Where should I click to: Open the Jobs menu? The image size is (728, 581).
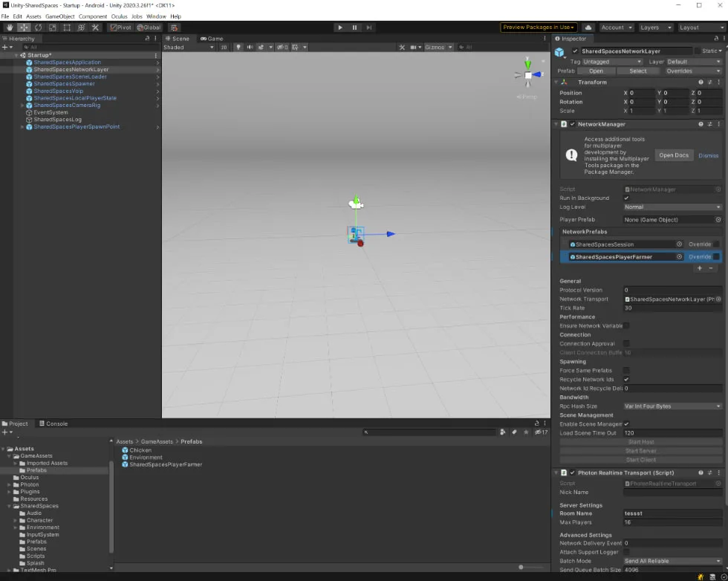[137, 16]
